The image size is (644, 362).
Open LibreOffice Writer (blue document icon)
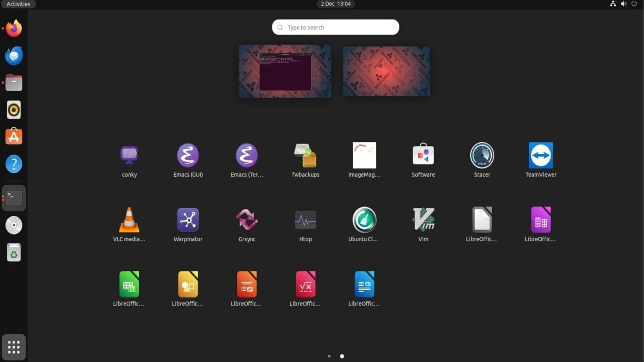coord(364,289)
